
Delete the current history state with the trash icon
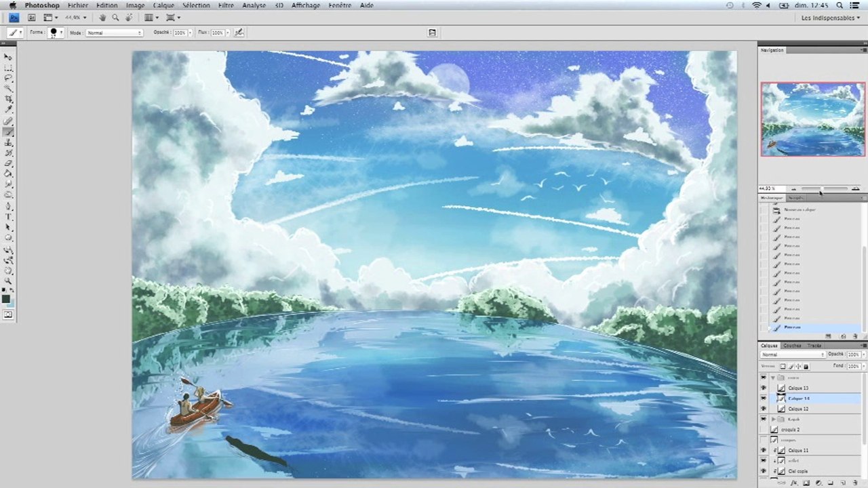coord(854,336)
